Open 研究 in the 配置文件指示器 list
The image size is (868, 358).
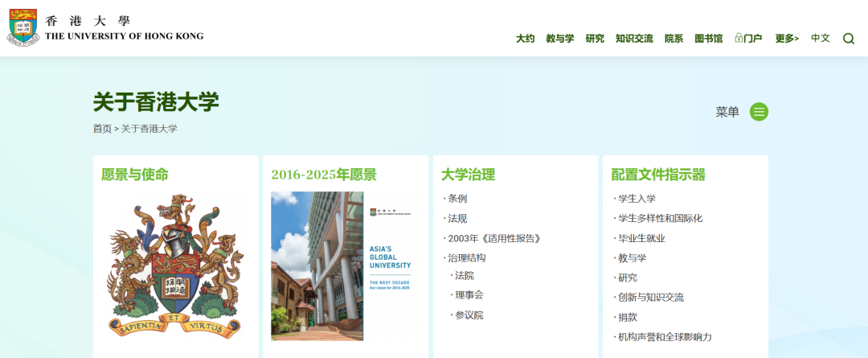point(627,278)
